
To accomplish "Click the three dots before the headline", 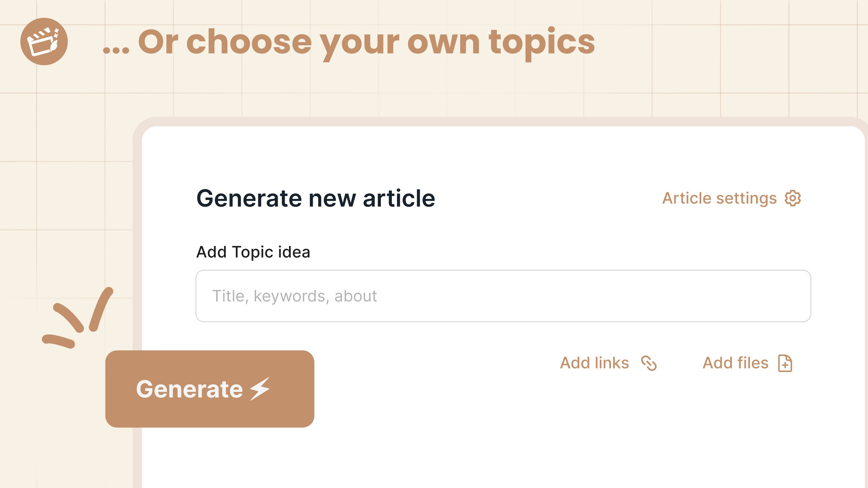I will [116, 51].
